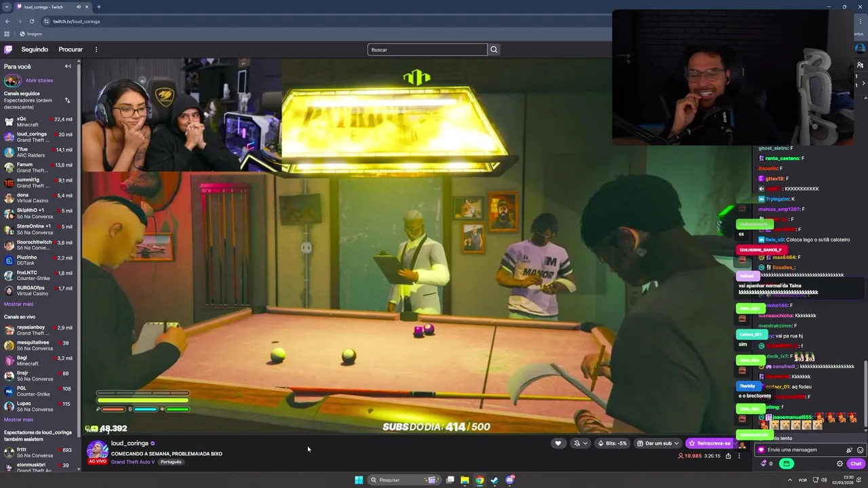Open summit1g channel in sidebar
The image size is (868, 488).
39,183
